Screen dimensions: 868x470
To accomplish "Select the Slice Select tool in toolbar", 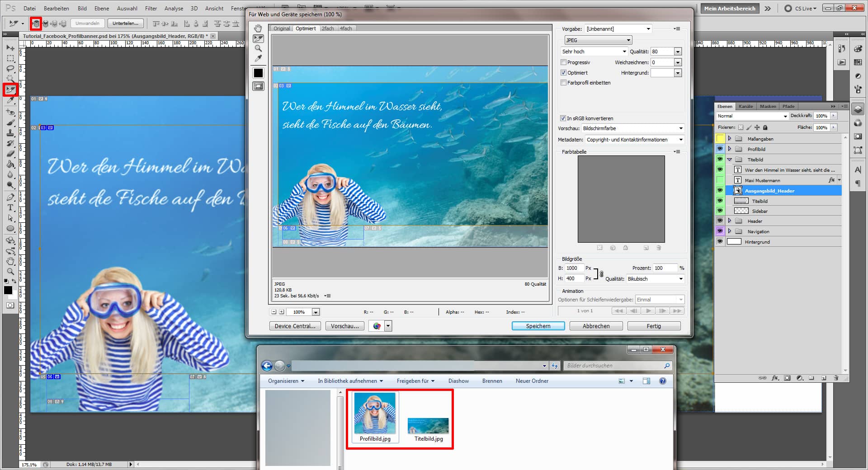I will pyautogui.click(x=11, y=90).
